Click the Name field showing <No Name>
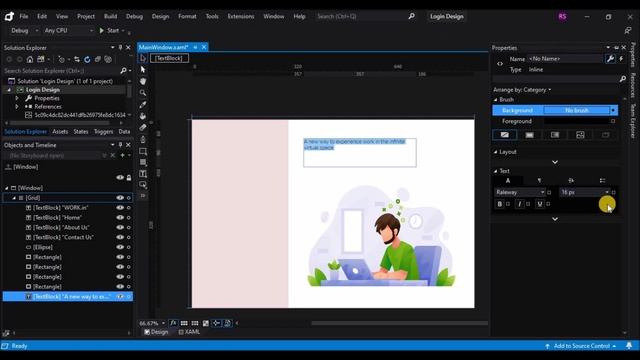This screenshot has height=360, width=640. tap(564, 59)
